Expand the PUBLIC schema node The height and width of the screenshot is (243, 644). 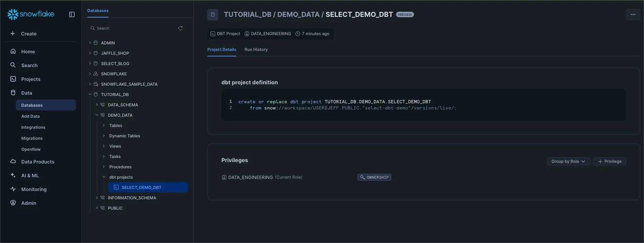point(97,208)
